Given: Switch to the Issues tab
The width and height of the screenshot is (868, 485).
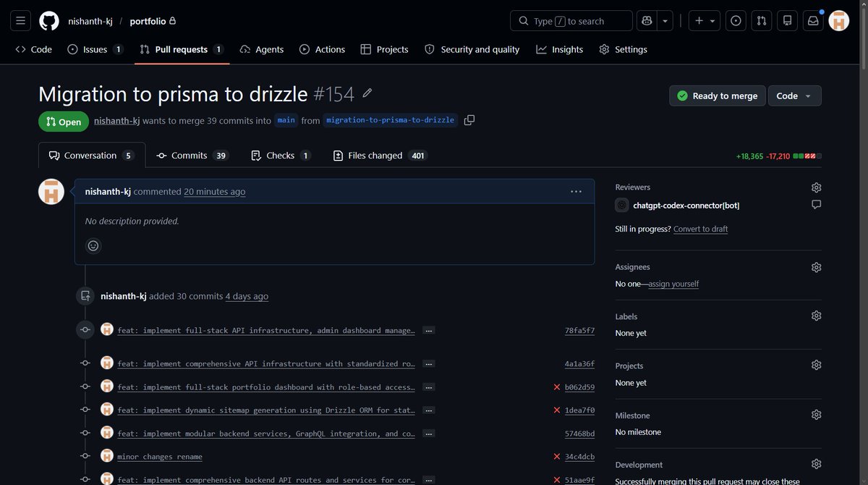Looking at the screenshot, I should coord(95,49).
